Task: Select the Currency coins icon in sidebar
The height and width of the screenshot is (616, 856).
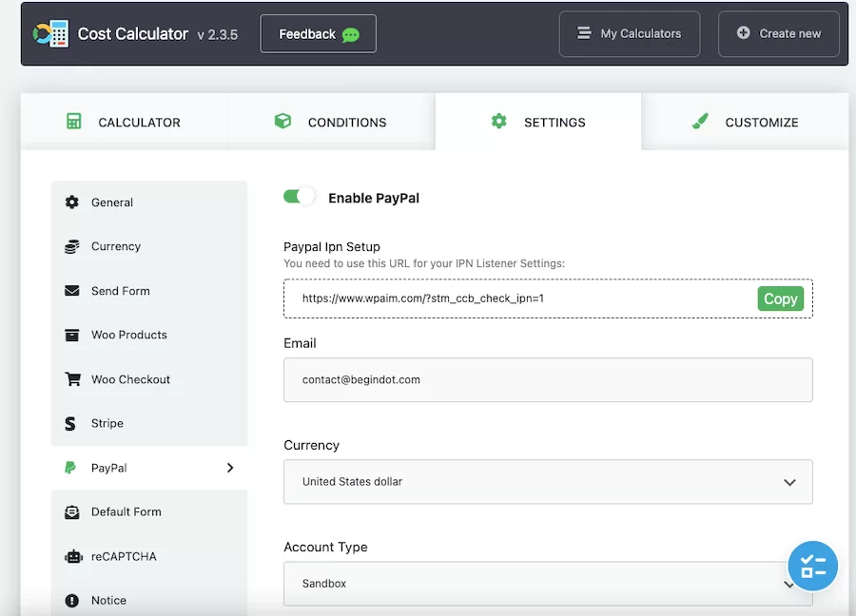Action: pos(72,246)
